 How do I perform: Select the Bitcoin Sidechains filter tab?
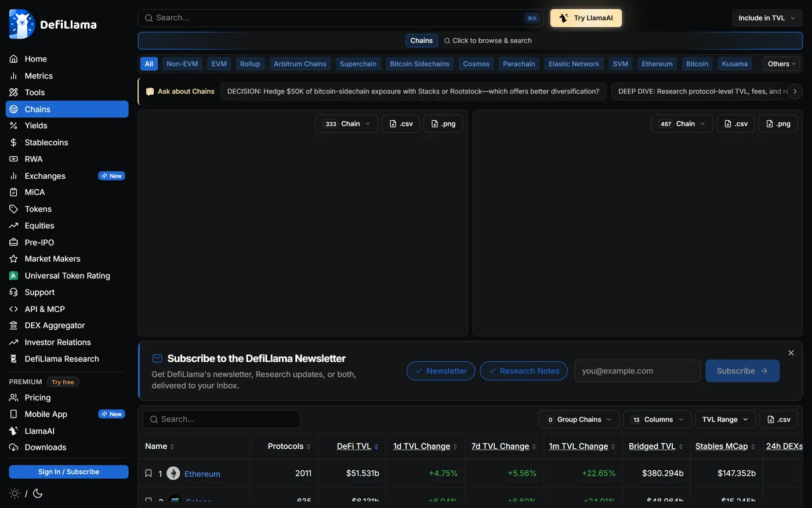tap(419, 64)
